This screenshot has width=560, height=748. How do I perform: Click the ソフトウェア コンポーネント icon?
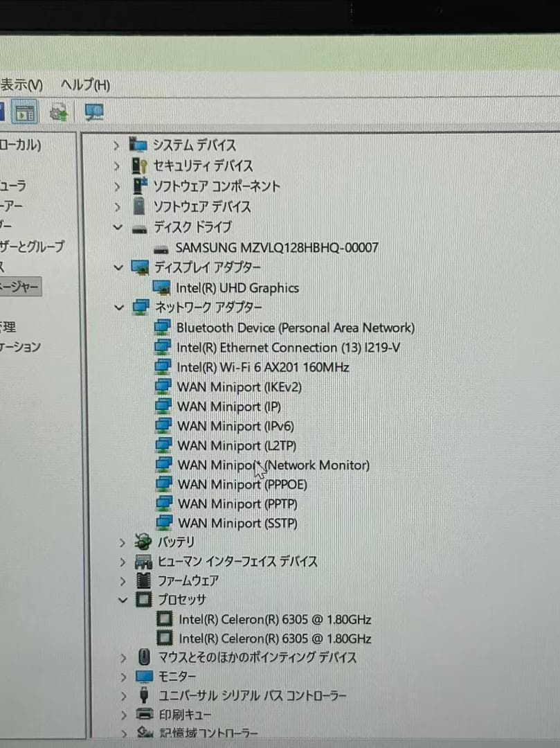click(x=140, y=186)
